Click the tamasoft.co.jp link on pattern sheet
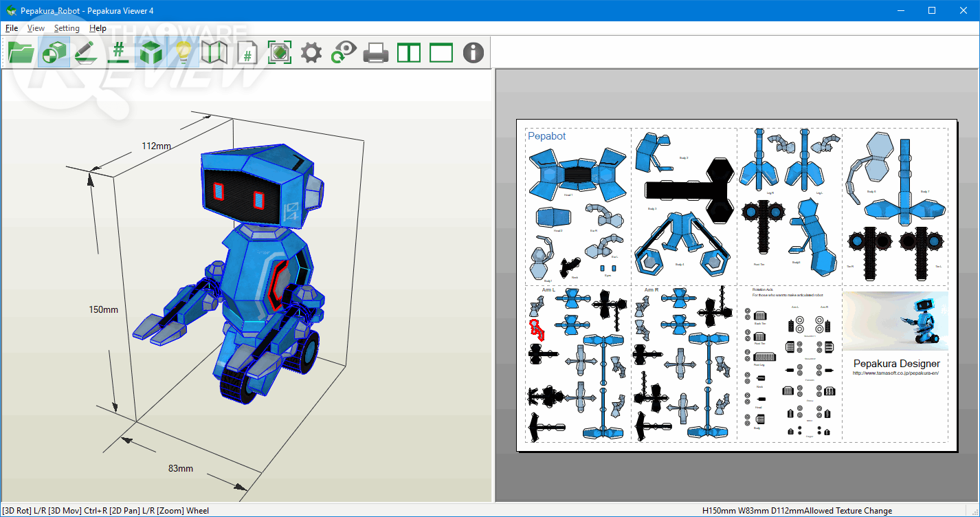Image resolution: width=980 pixels, height=517 pixels. click(895, 373)
